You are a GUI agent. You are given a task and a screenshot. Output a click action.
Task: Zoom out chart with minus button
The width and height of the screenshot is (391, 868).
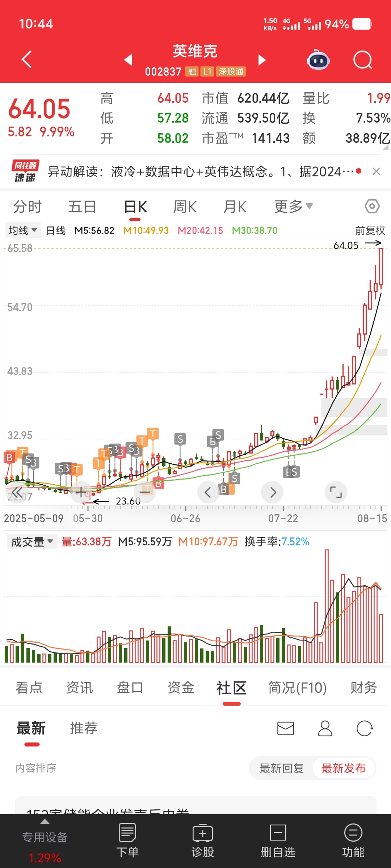(x=145, y=492)
